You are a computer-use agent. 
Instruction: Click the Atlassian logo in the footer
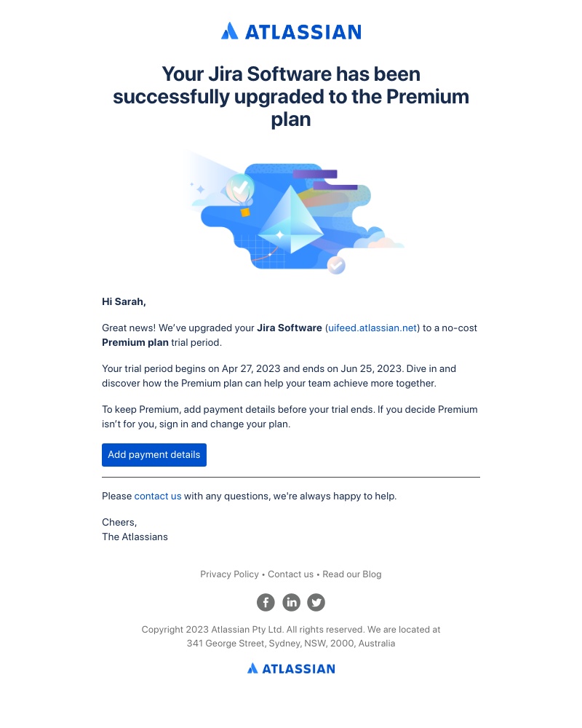(x=291, y=668)
